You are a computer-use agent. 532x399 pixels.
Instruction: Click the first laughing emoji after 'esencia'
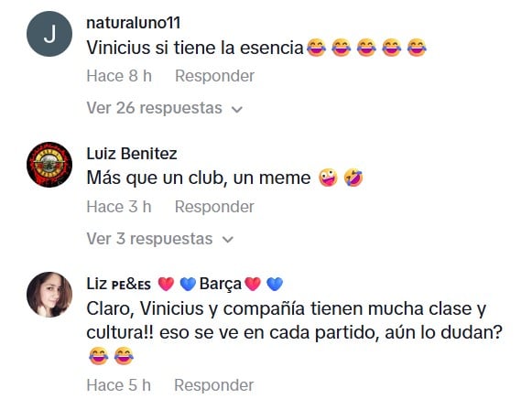coord(316,47)
